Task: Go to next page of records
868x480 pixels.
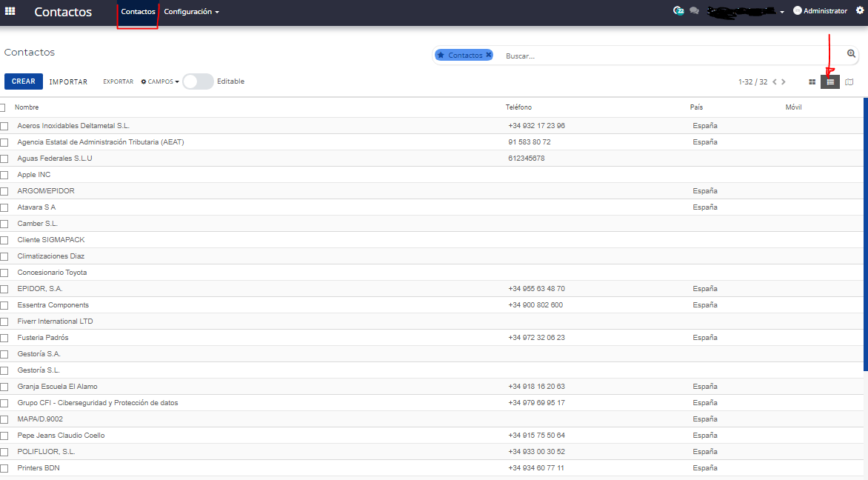Action: click(784, 82)
